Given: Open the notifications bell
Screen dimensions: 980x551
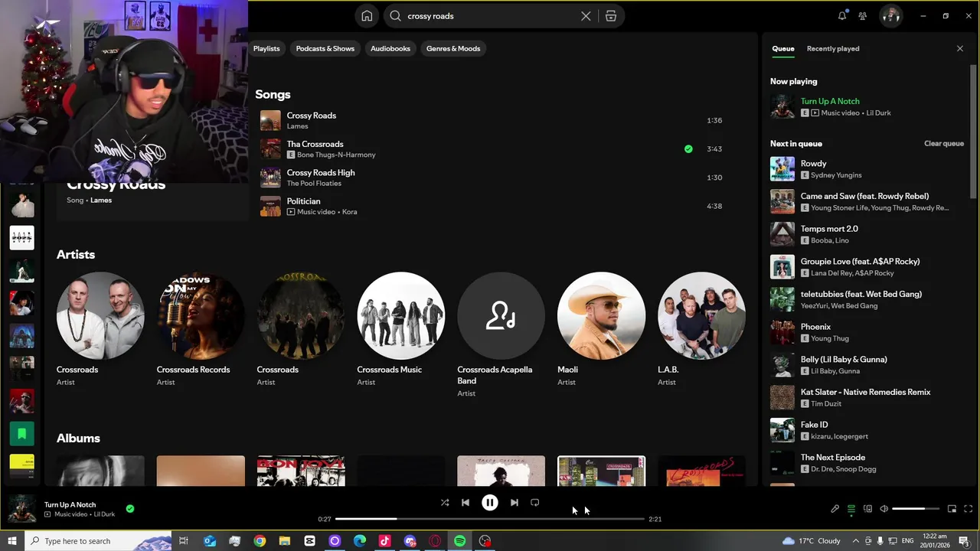Looking at the screenshot, I should tap(842, 15).
